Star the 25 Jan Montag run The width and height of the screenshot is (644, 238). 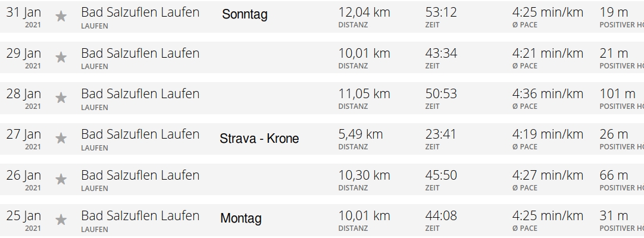point(61,220)
